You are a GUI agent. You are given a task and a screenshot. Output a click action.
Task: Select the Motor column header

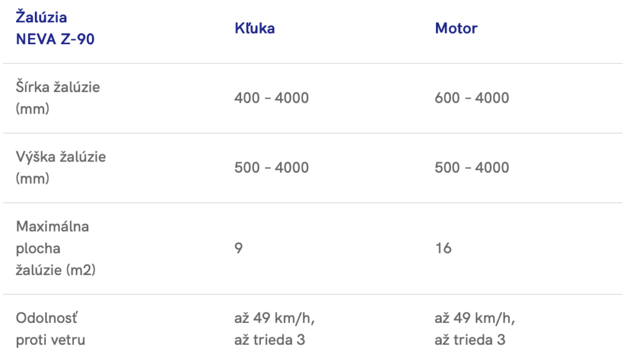click(457, 28)
